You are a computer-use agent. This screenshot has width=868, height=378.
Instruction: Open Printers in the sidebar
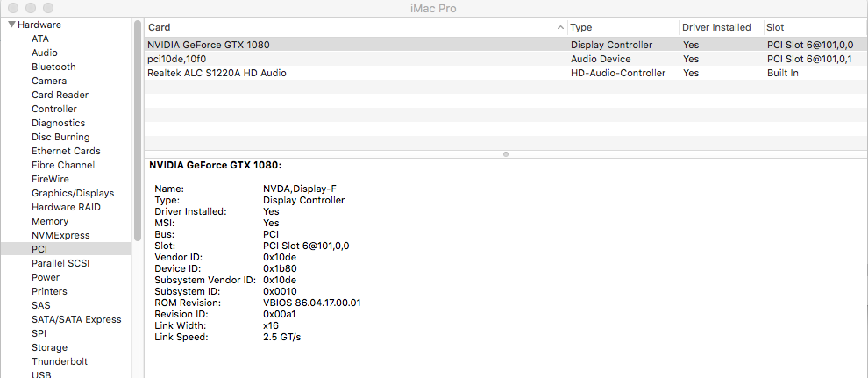49,291
